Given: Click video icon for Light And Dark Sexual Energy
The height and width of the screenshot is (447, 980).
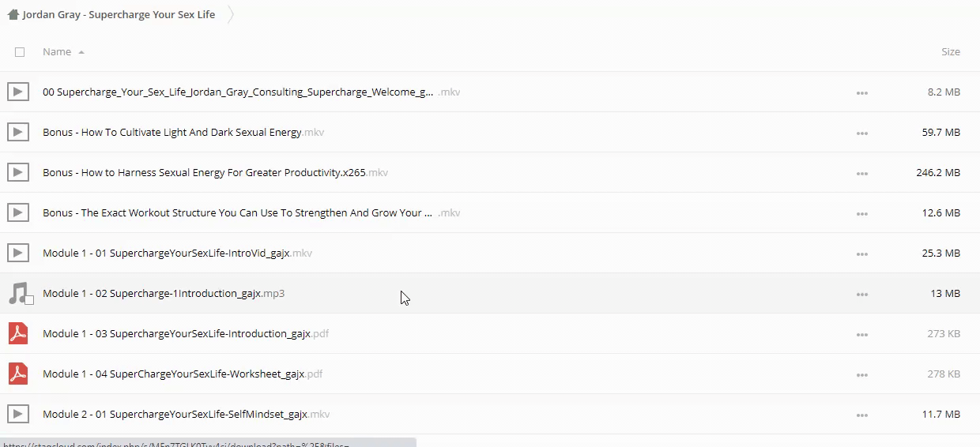Looking at the screenshot, I should click(18, 132).
